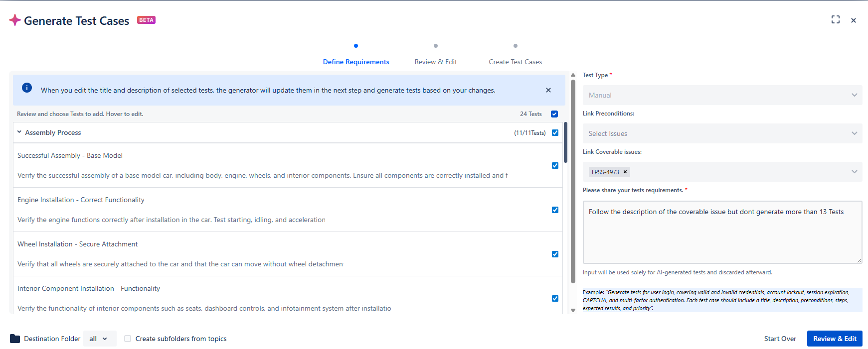This screenshot has width=868, height=349.
Task: Click the BETA badge
Action: (x=146, y=20)
